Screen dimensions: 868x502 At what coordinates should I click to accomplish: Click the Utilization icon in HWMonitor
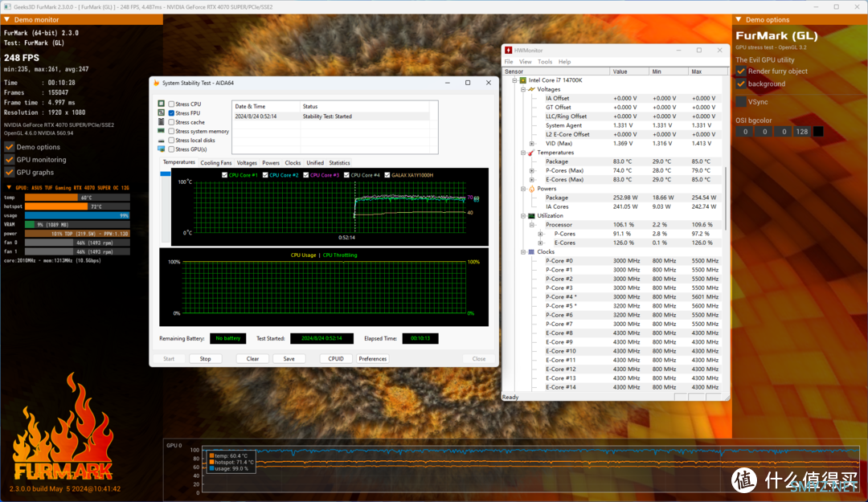531,216
